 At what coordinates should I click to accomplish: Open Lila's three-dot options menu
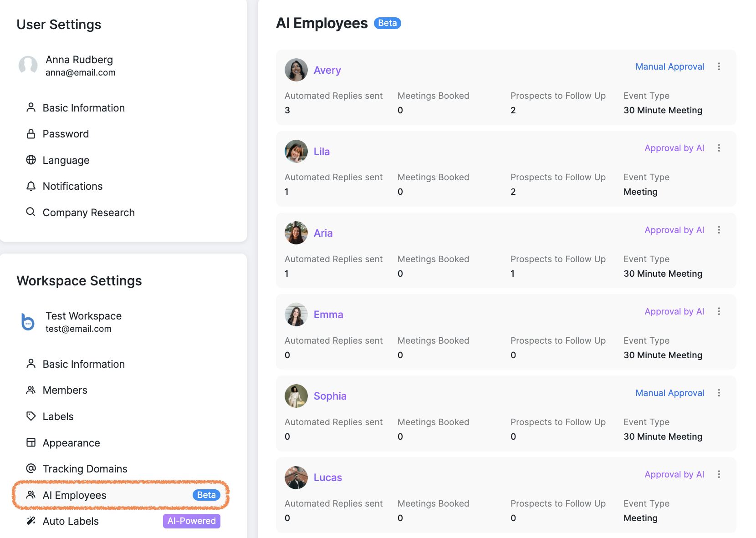pos(719,148)
